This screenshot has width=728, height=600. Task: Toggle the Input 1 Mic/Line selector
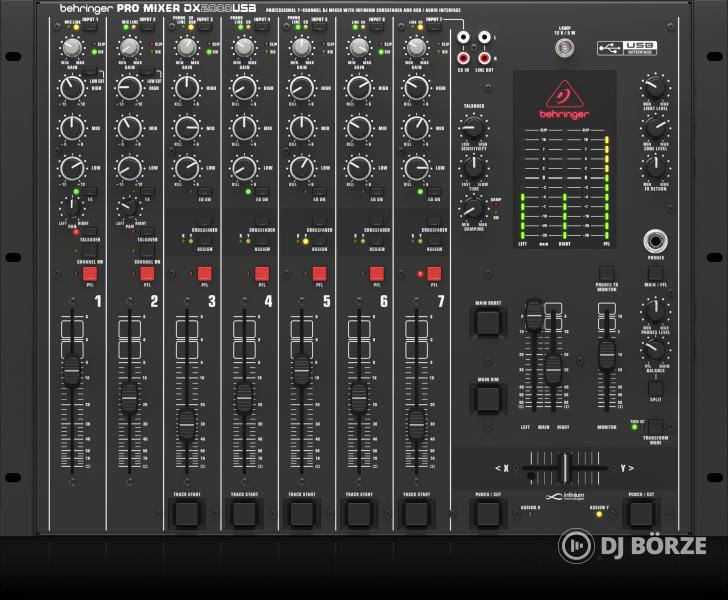[x=90, y=26]
